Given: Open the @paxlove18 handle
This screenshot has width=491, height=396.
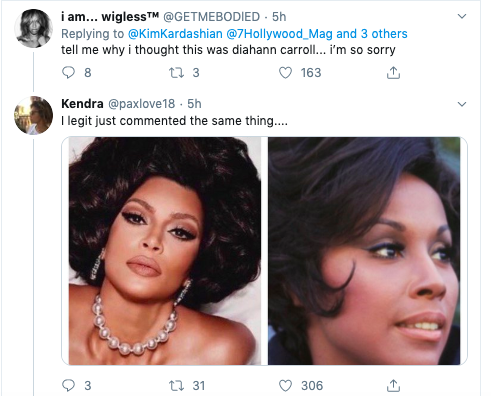Looking at the screenshot, I should [141, 104].
